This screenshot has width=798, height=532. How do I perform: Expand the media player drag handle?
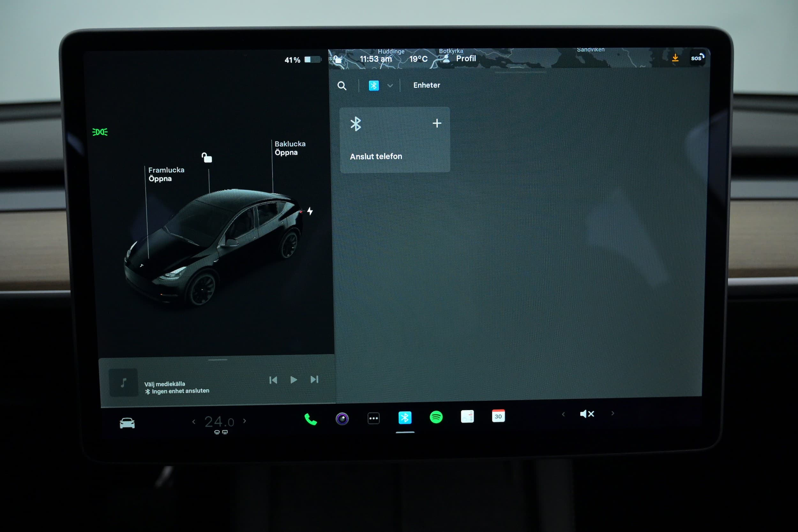218,360
